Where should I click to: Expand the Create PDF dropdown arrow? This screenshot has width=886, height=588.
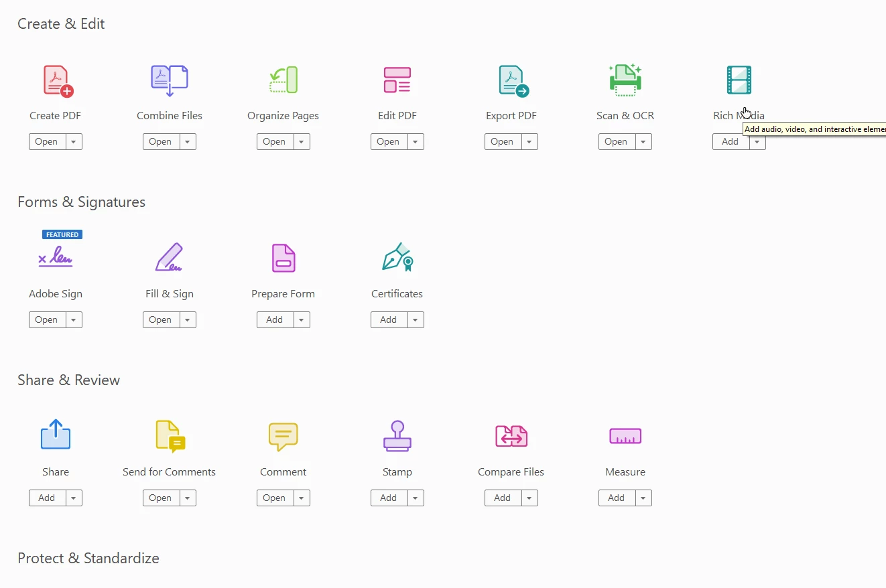coord(74,141)
